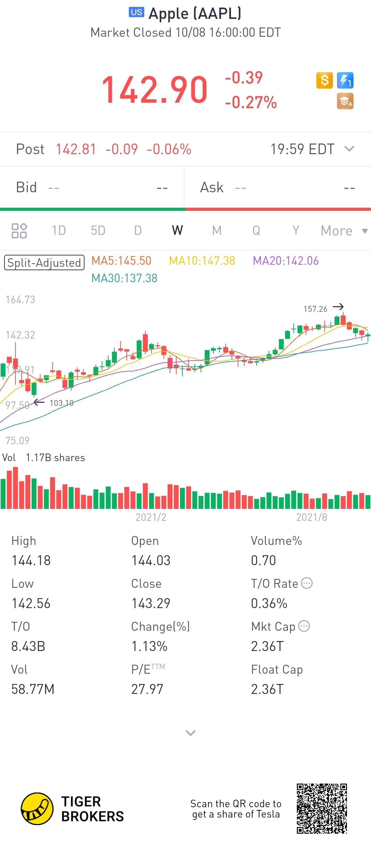Screen dimensions: 371x868
Task: Tap the Market Closed status line
Action: [185, 33]
